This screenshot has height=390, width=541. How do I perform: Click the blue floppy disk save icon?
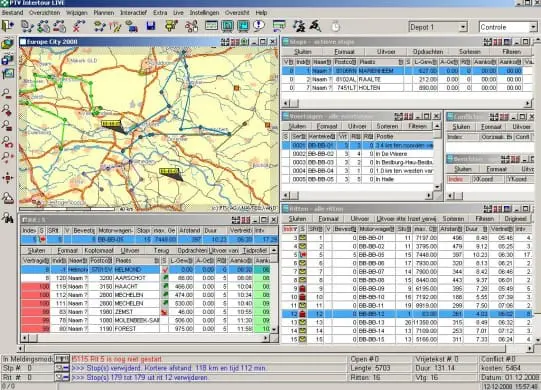pyautogui.click(x=151, y=26)
